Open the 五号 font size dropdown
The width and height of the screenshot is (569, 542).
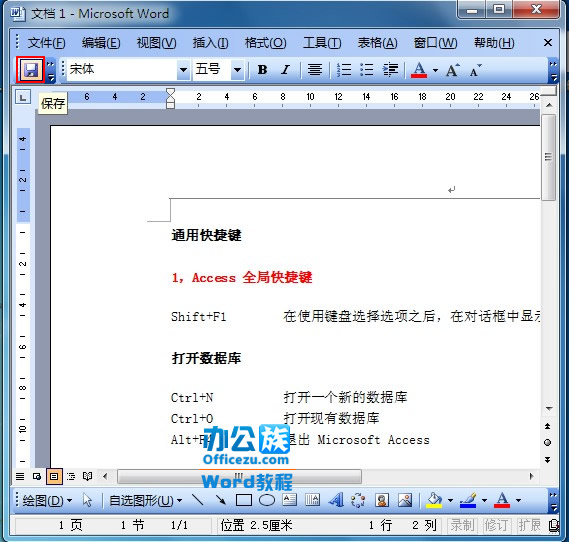(237, 69)
